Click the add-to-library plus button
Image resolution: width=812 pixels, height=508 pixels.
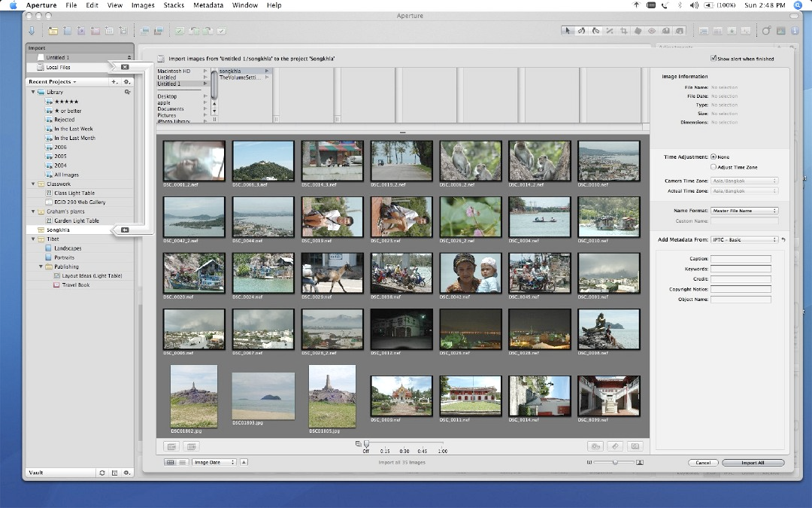pos(114,82)
